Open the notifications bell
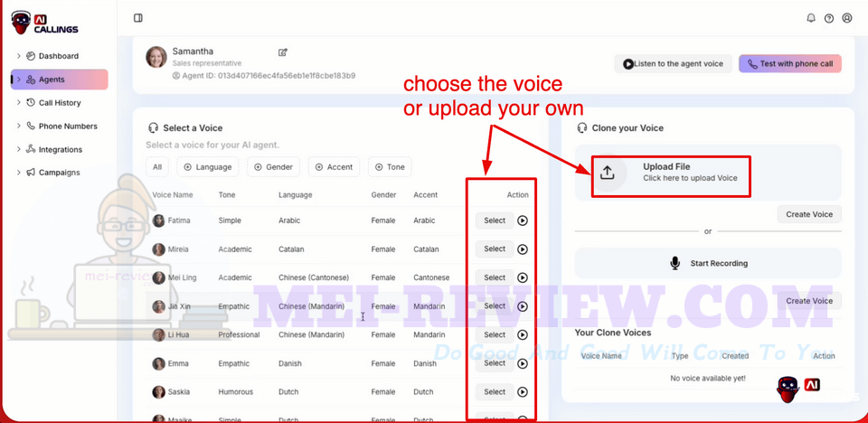This screenshot has height=423, width=868. coord(811,18)
